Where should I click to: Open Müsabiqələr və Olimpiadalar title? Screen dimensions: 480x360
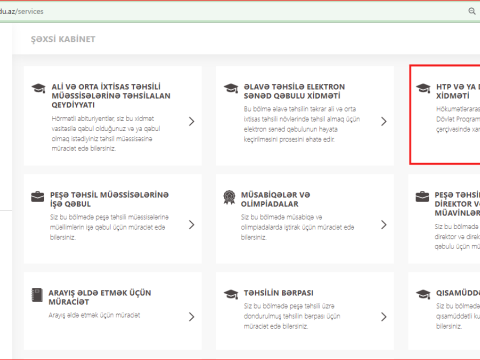point(275,199)
